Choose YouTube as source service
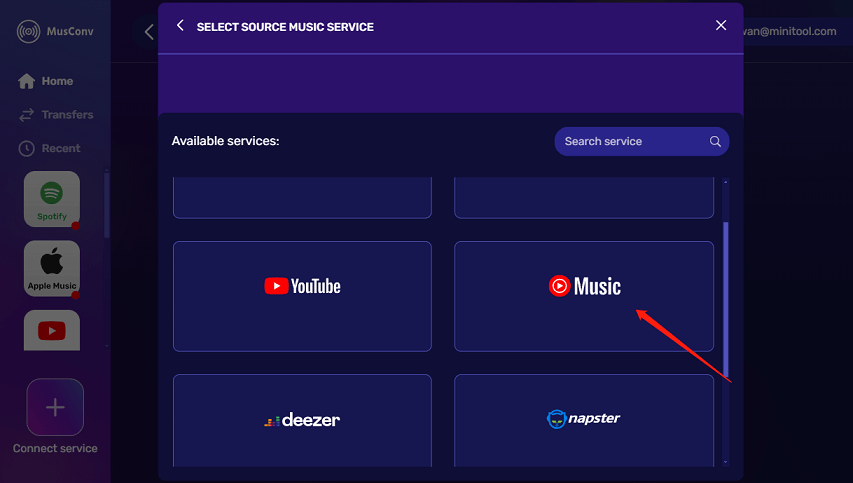853x483 pixels. point(302,296)
